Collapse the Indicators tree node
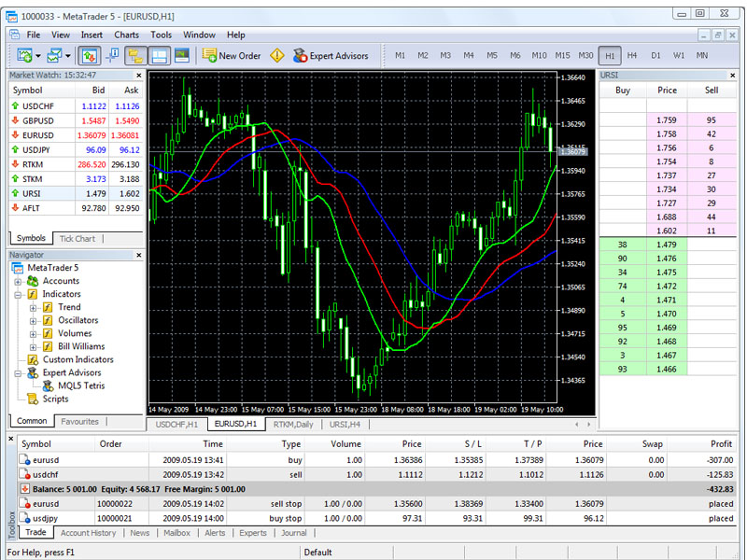The image size is (747, 560). point(18,295)
